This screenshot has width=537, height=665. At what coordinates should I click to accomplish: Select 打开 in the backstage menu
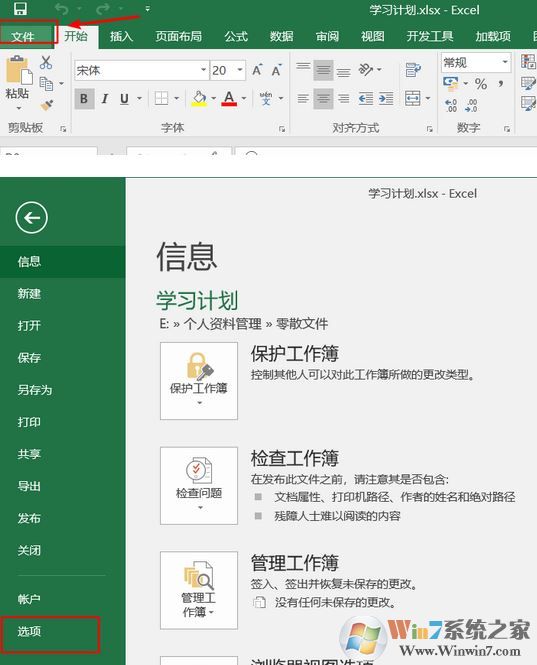(x=62, y=326)
